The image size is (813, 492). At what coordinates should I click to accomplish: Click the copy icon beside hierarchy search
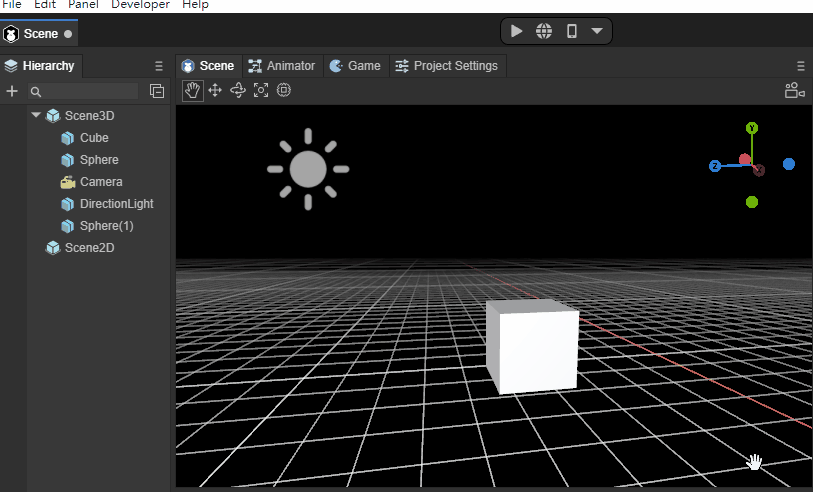pos(157,91)
